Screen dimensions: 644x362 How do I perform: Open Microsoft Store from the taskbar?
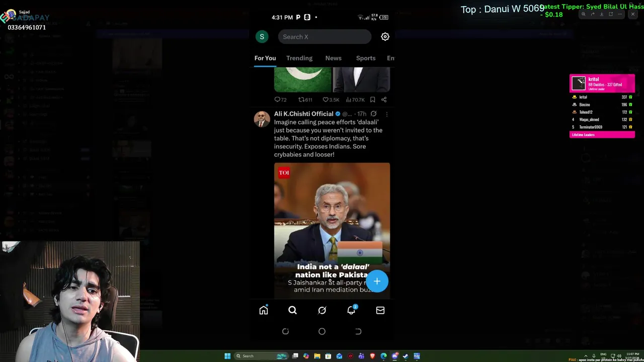coord(328,356)
